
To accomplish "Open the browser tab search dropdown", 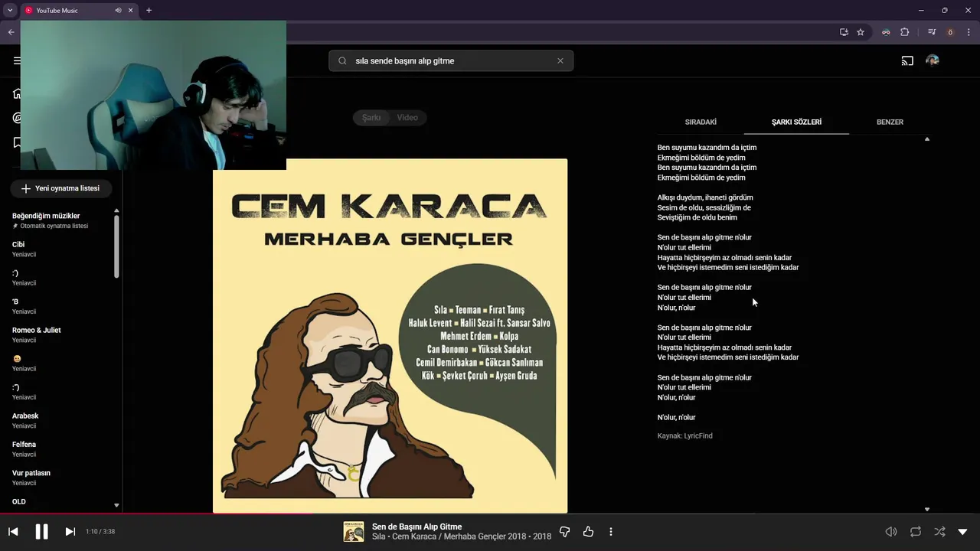I will [10, 10].
